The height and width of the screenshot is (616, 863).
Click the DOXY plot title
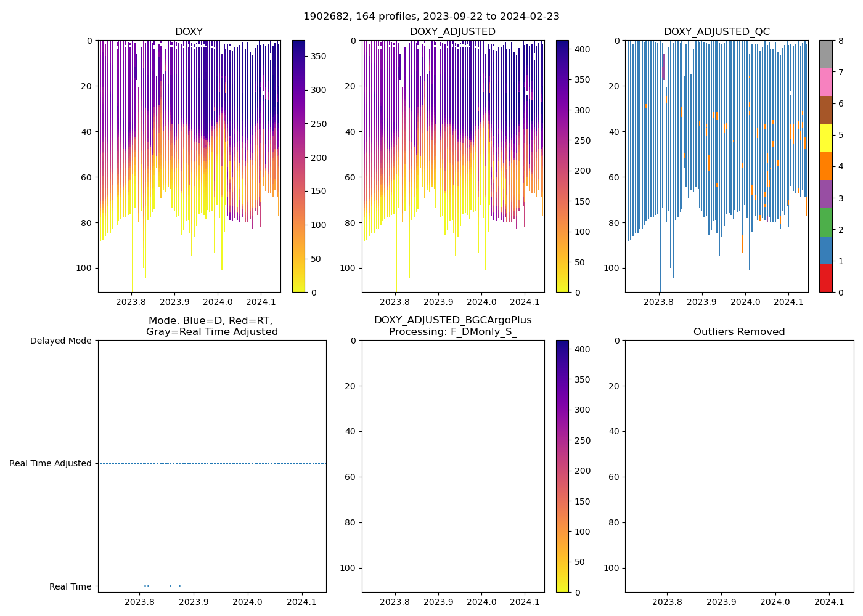tap(189, 32)
